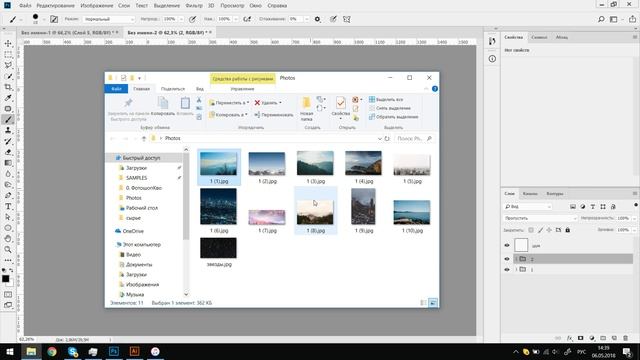Hide group 1 using its eye icon
The width and height of the screenshot is (640, 360).
pos(507,269)
